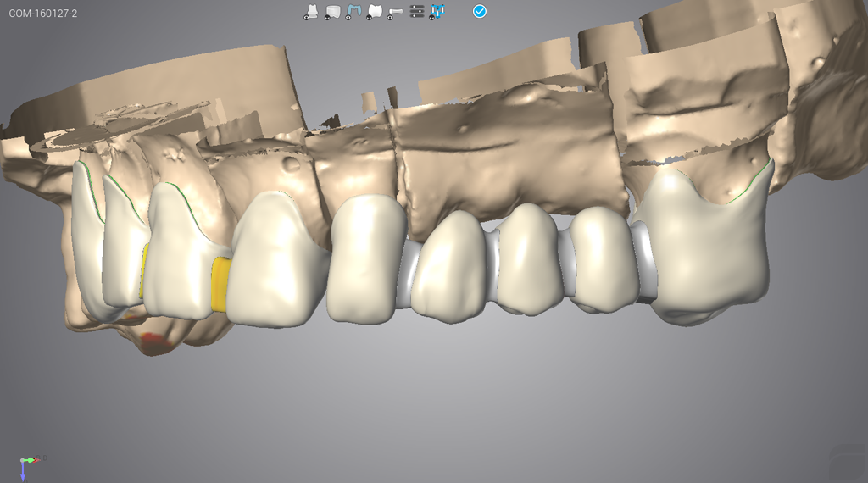Confirm design with the blue checkmark
868x483 pixels.
pos(480,12)
